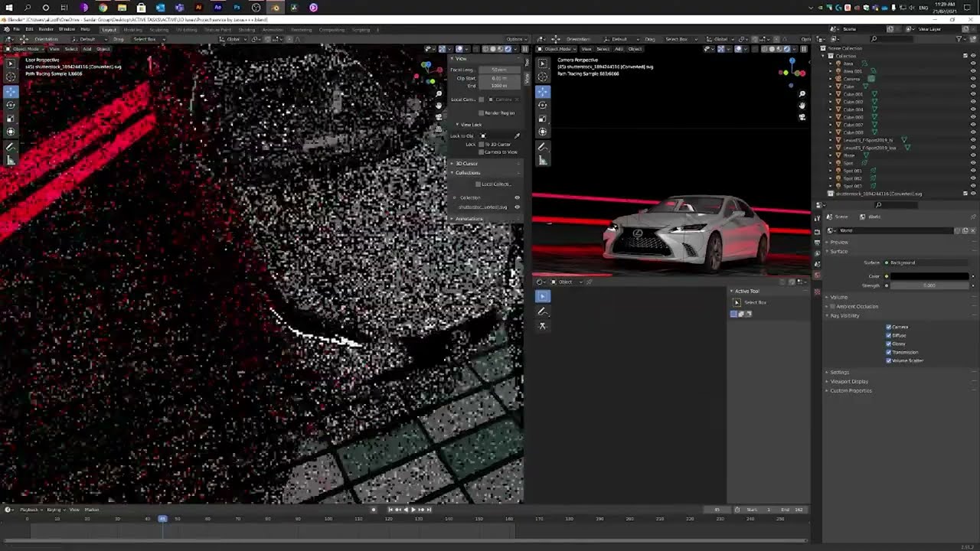The width and height of the screenshot is (980, 551).
Task: Click the Focal Length field in View panel
Action: pos(500,70)
